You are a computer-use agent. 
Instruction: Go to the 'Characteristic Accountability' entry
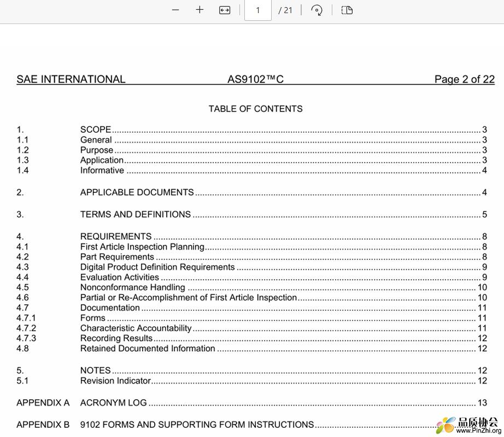(x=251, y=328)
